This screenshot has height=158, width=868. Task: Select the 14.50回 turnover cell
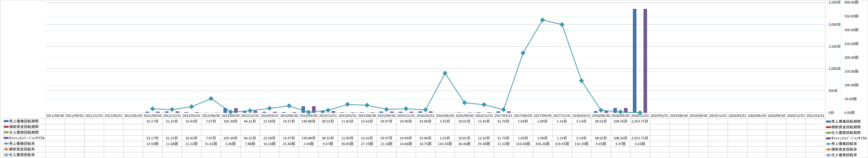(x=152, y=144)
